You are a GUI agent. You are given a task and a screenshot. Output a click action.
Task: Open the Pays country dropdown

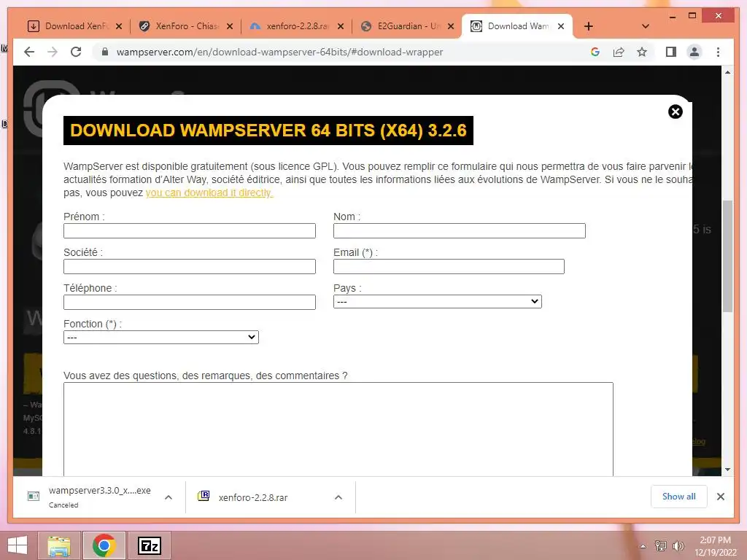tap(438, 301)
